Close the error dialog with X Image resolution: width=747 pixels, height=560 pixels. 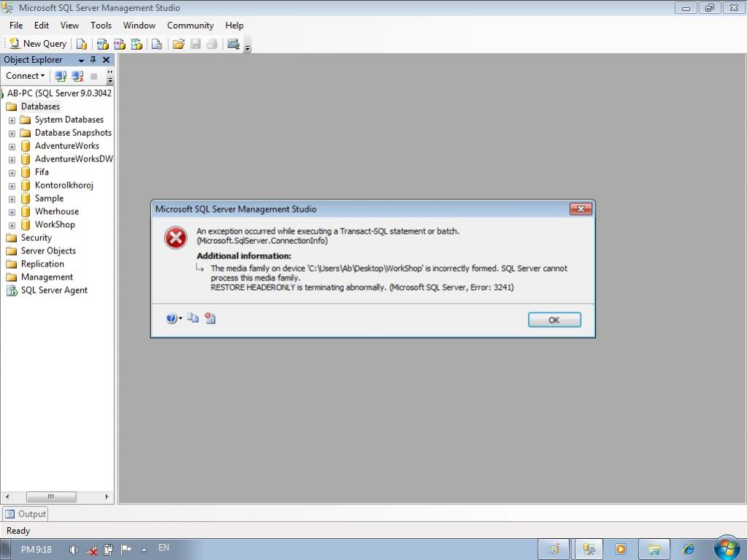coord(581,209)
